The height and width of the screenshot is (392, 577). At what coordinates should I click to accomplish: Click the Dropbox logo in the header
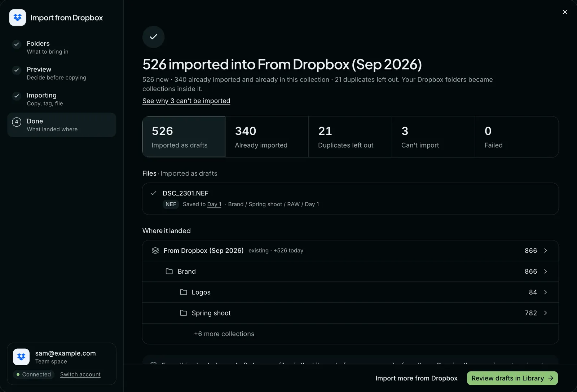coord(17,18)
